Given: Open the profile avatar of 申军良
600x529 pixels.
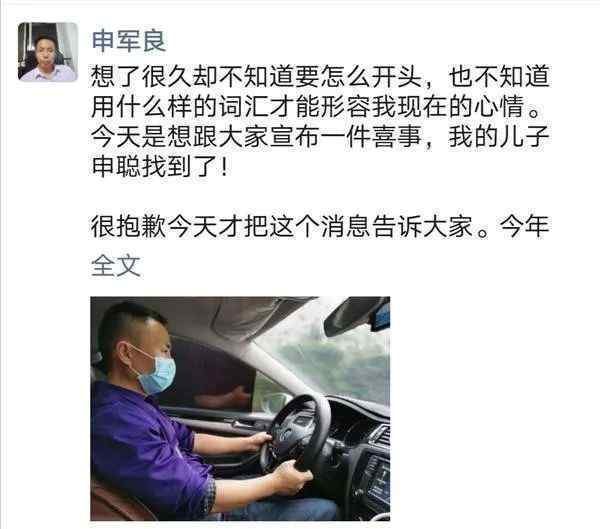Looking at the screenshot, I should (x=48, y=52).
